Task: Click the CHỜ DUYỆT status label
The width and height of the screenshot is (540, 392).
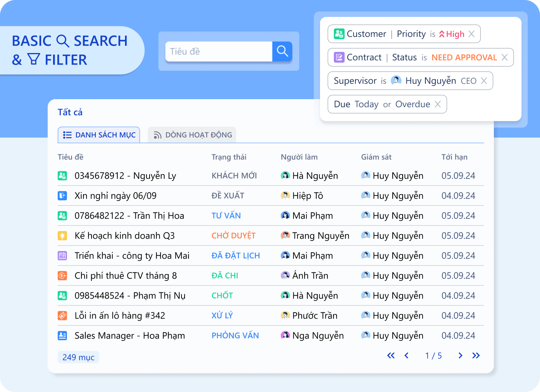Action: 233,236
